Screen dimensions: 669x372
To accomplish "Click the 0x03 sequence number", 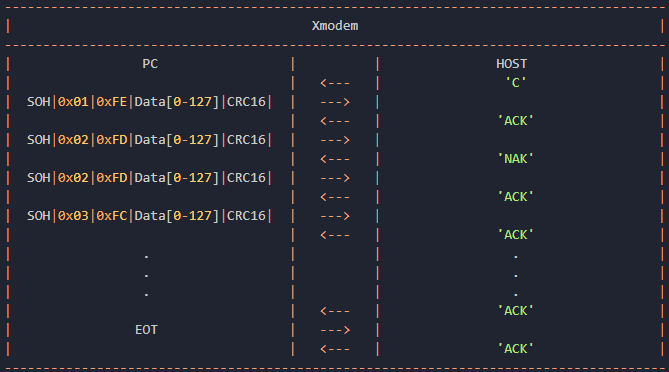I will pos(73,216).
